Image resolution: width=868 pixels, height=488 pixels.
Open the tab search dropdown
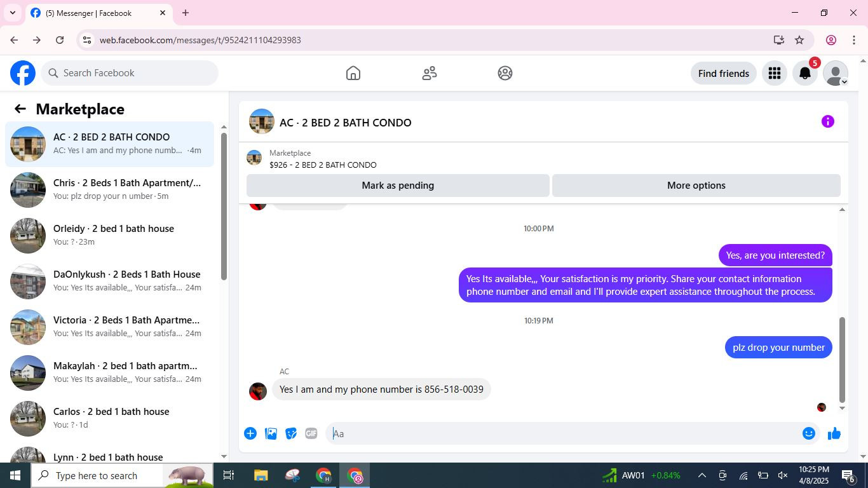pyautogui.click(x=13, y=13)
